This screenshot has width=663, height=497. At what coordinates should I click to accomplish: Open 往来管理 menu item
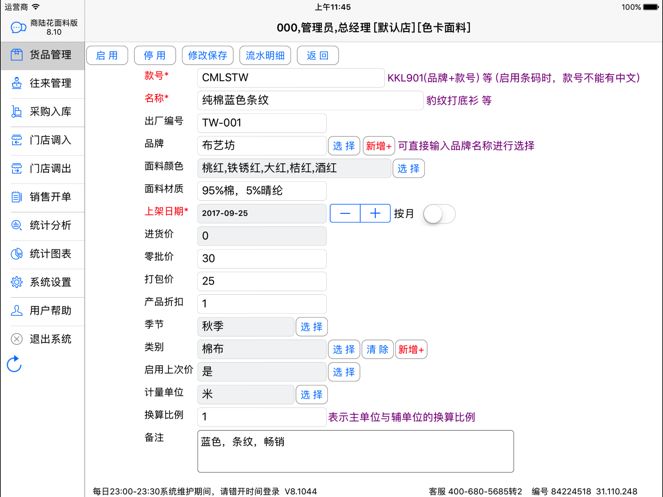click(x=42, y=83)
